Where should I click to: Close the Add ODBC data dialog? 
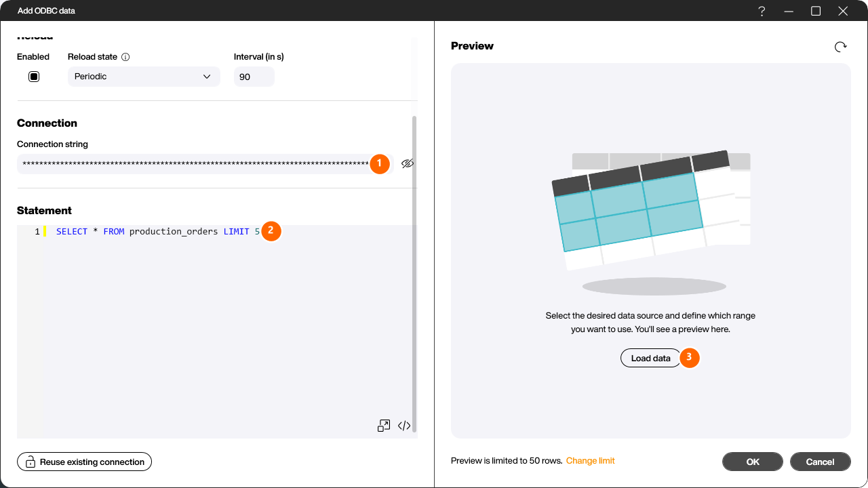click(843, 11)
